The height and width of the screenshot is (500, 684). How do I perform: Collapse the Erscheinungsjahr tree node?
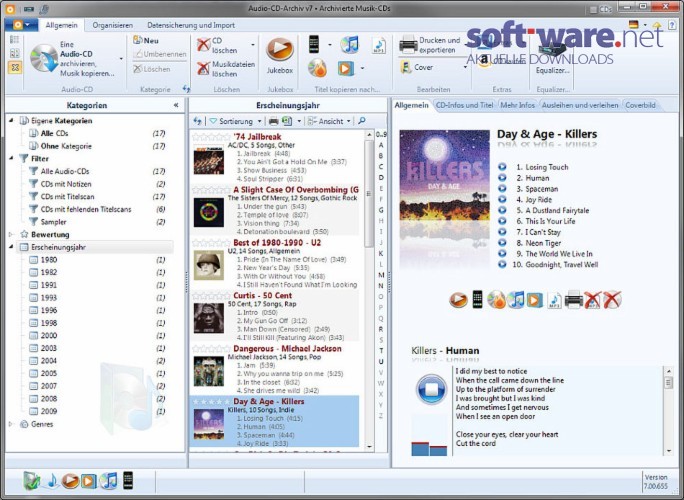(11, 247)
